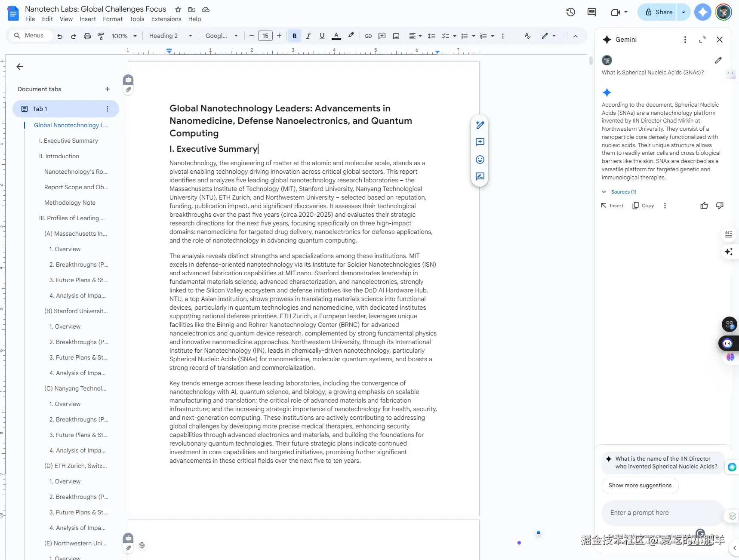
Task: Show more toolbar options (three dots)
Action: coord(503,36)
